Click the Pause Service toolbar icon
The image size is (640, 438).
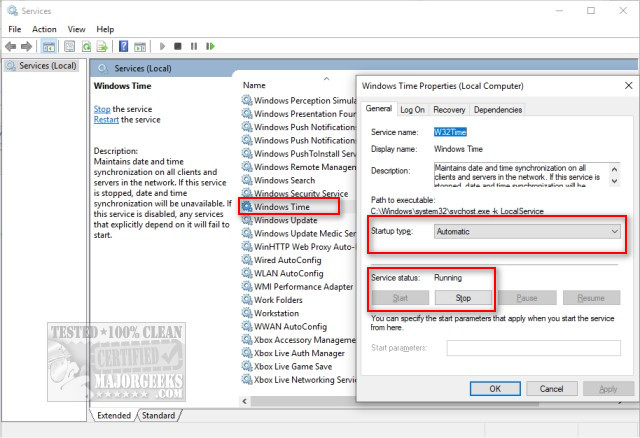[194, 47]
